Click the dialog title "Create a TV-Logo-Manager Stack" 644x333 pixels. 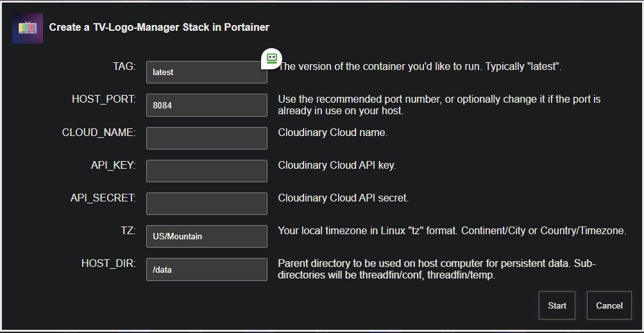pos(159,28)
